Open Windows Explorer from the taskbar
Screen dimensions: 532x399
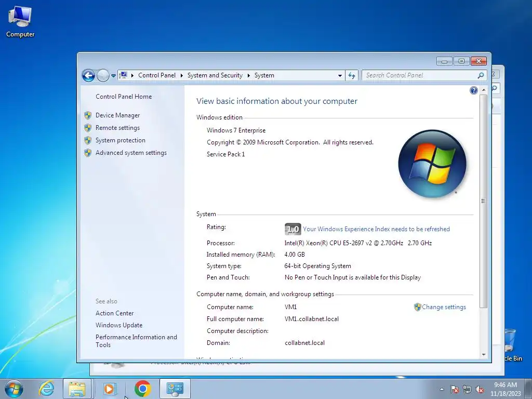point(77,389)
